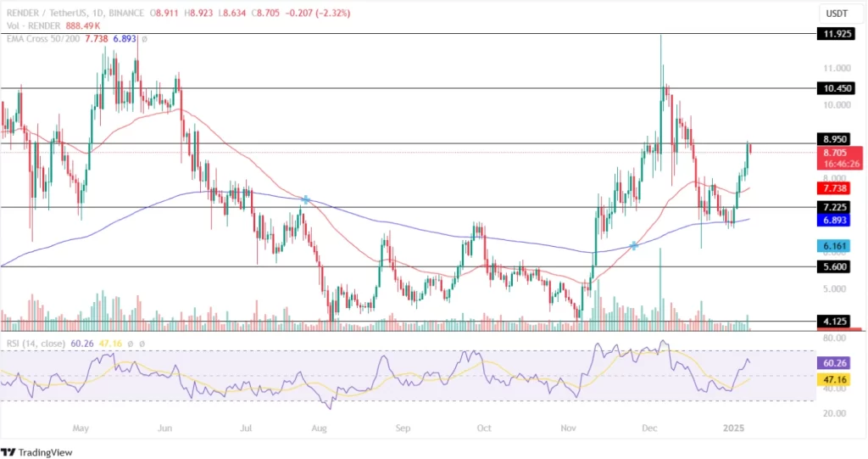This screenshot has width=868, height=459.
Task: Click the 2025 label on time axis
Action: pyautogui.click(x=734, y=428)
